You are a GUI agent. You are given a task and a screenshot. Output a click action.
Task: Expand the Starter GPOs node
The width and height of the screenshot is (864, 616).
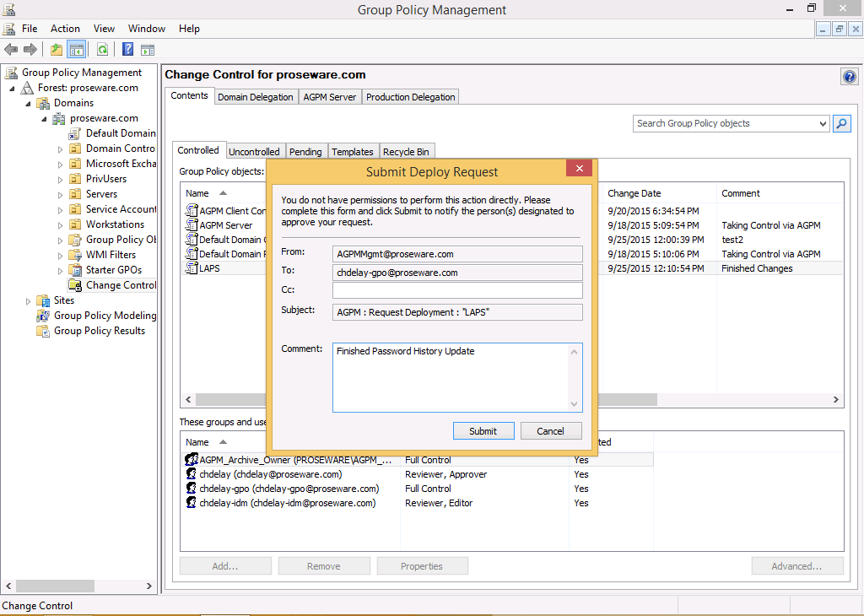pos(61,271)
